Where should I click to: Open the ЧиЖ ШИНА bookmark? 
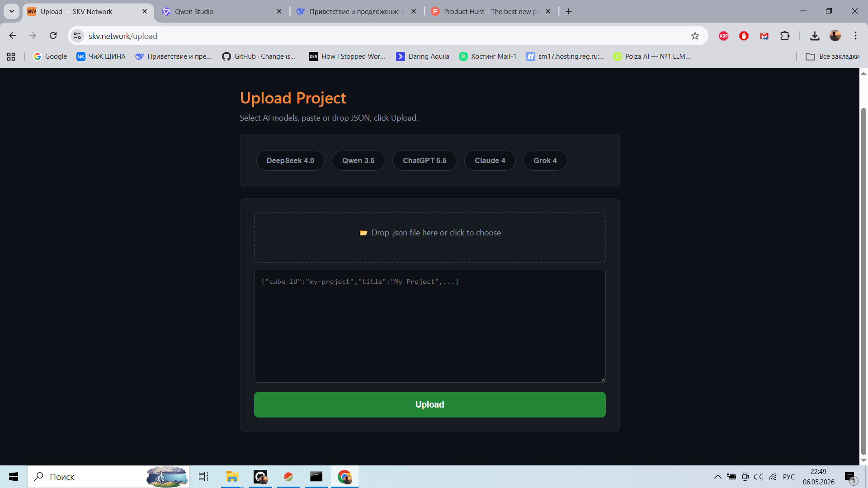click(101, 56)
